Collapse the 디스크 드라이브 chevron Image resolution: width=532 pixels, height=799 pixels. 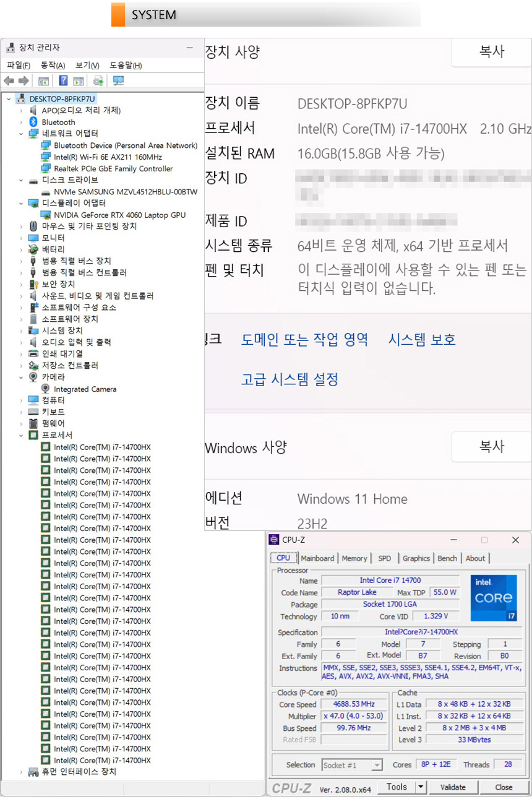click(x=21, y=180)
